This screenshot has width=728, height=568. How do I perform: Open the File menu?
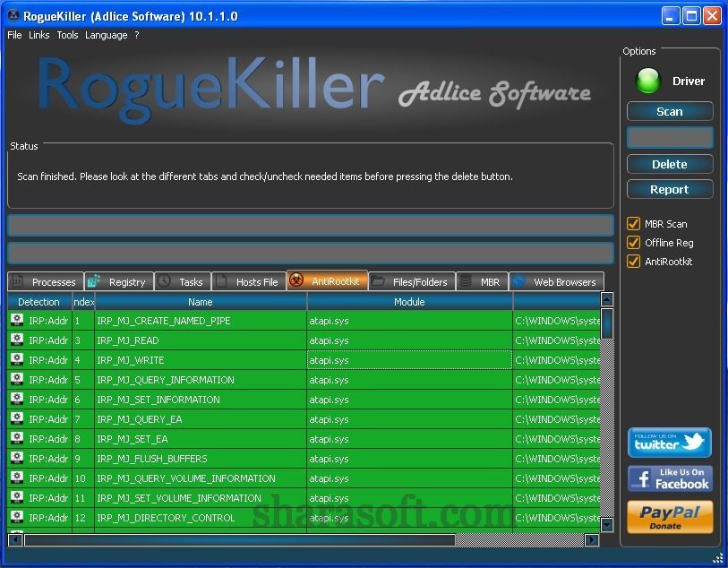(14, 35)
